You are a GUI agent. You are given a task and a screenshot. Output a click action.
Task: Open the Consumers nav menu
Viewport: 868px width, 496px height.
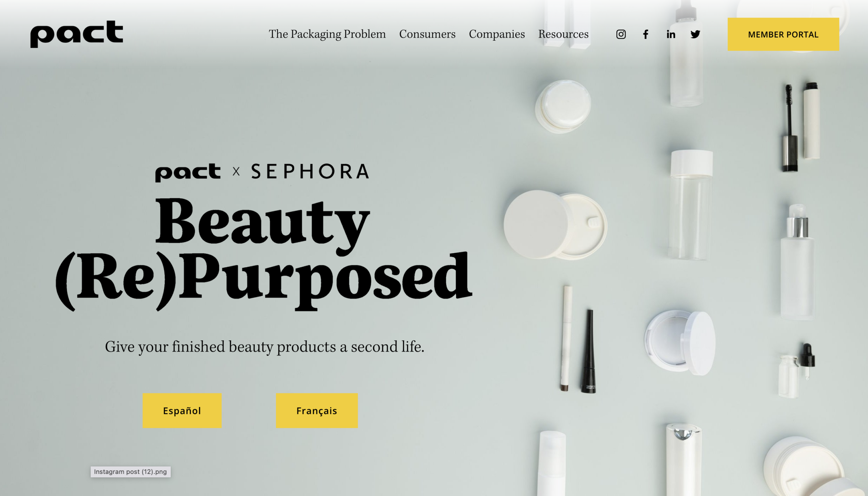tap(427, 34)
